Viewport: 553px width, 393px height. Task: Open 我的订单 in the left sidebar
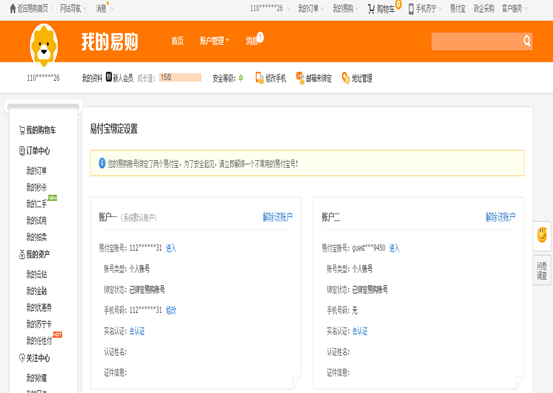click(36, 171)
